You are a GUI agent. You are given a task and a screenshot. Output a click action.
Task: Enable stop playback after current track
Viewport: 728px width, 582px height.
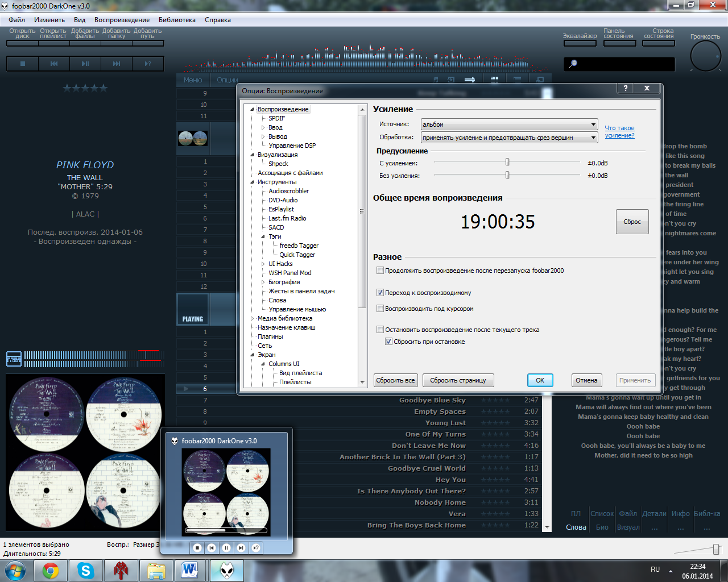[x=380, y=330]
